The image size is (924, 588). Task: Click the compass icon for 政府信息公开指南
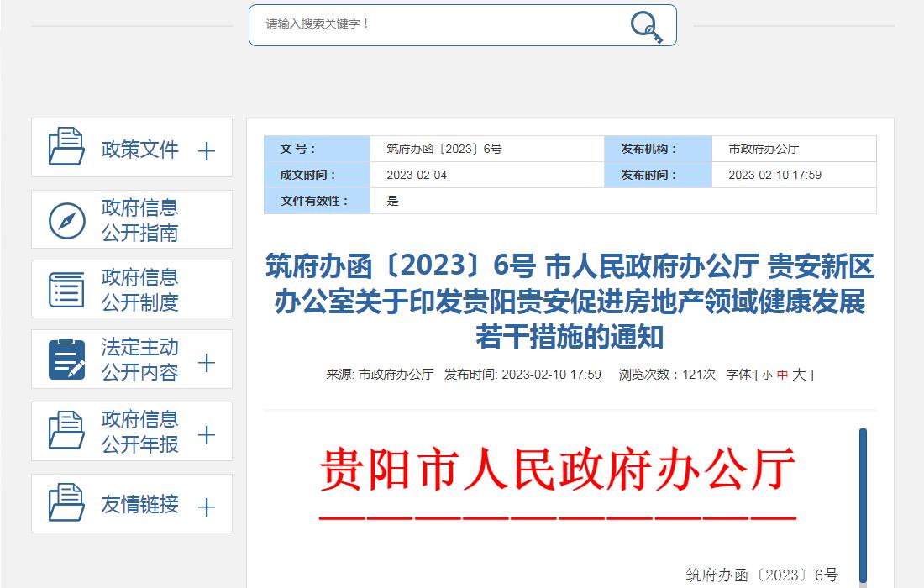66,220
